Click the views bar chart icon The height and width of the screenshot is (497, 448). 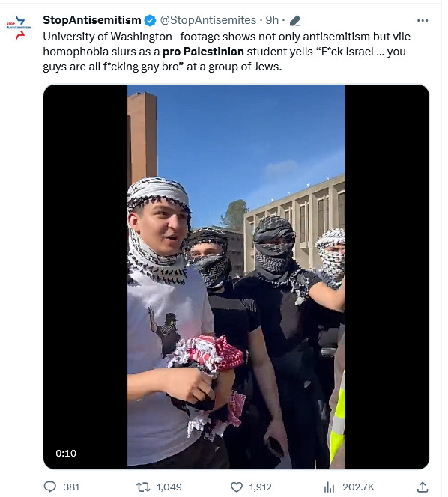tap(330, 487)
